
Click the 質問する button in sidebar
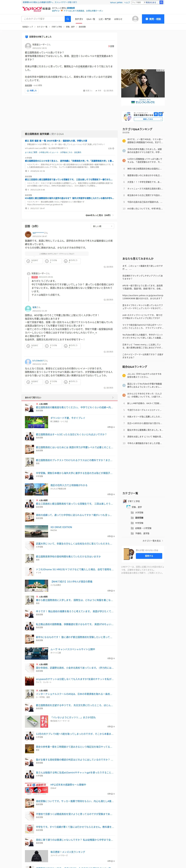149,556
